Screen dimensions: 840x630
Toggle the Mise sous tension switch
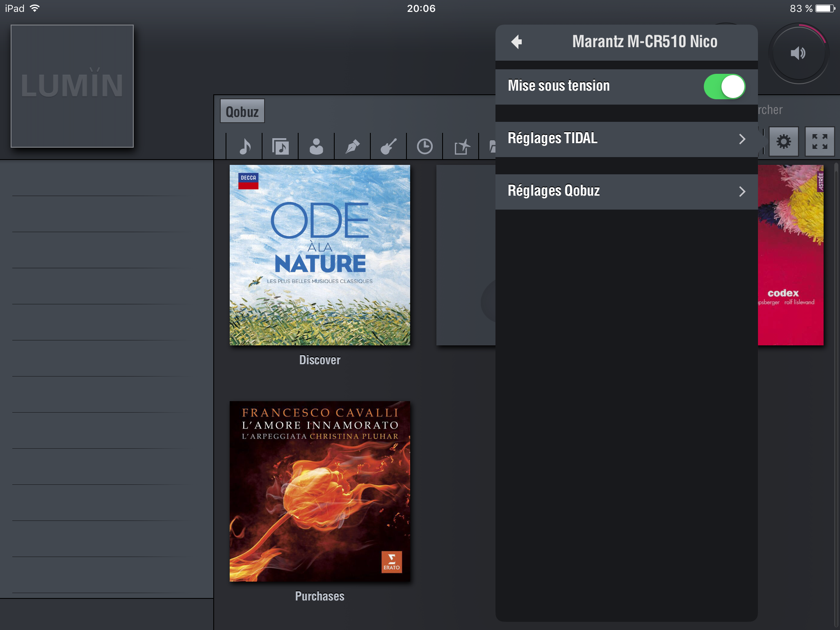click(724, 87)
